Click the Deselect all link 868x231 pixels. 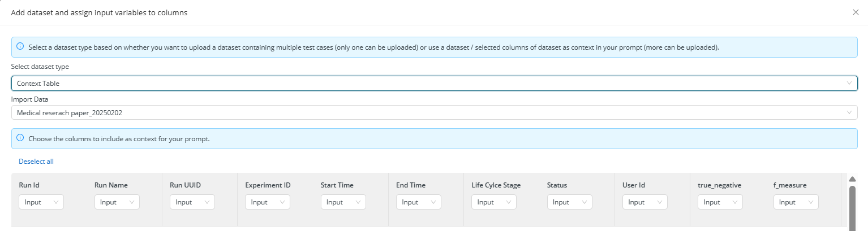(x=36, y=162)
